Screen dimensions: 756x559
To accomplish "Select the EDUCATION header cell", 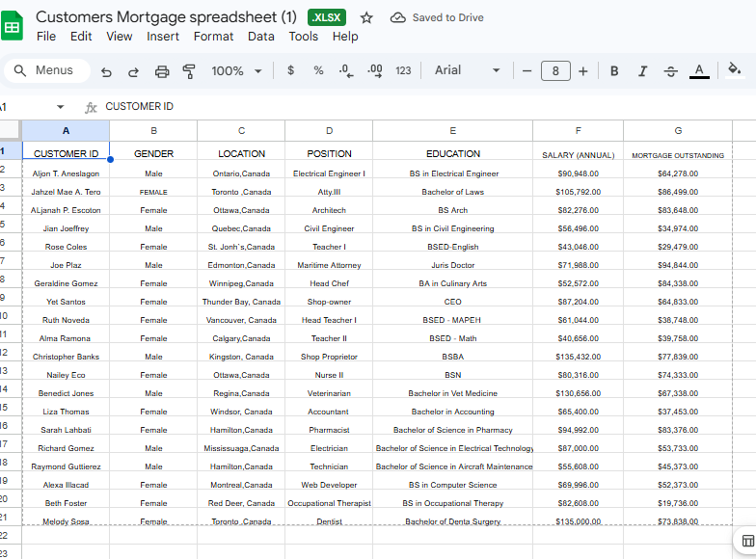I will pyautogui.click(x=453, y=150).
